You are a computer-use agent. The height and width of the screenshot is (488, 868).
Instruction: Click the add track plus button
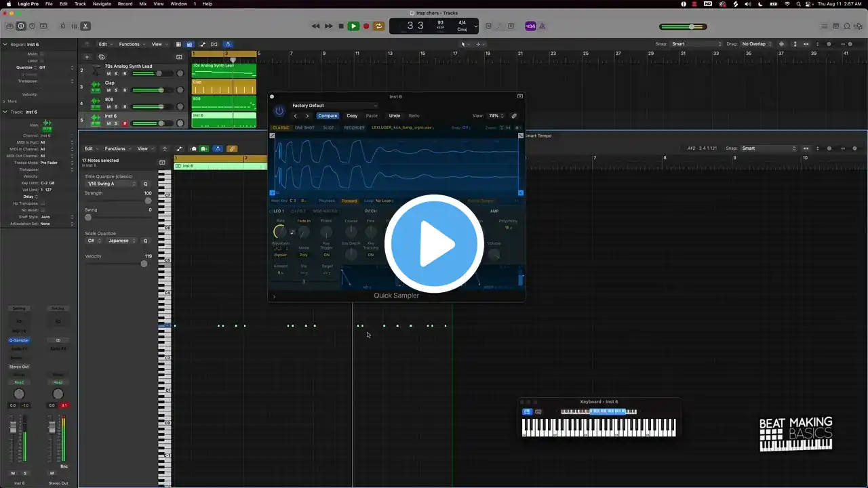[x=87, y=57]
